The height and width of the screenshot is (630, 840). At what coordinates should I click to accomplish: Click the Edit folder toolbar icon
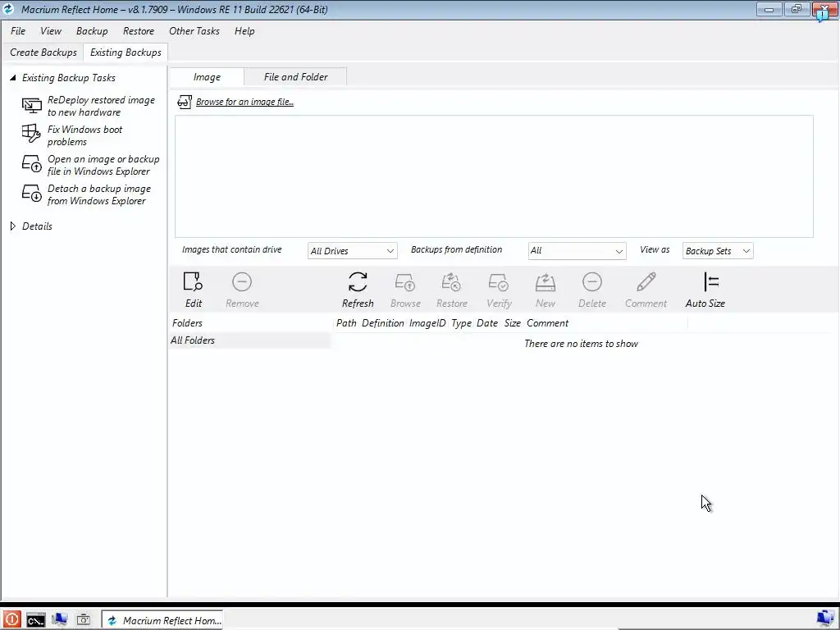(193, 282)
